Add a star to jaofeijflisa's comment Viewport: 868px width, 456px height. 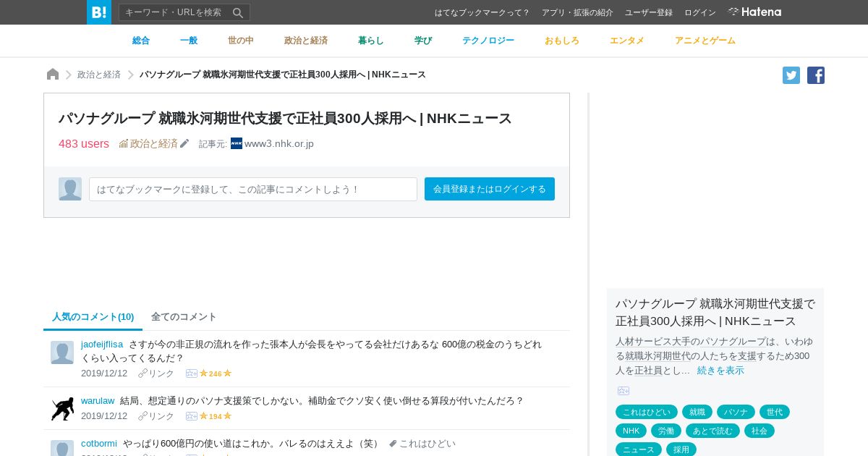192,373
